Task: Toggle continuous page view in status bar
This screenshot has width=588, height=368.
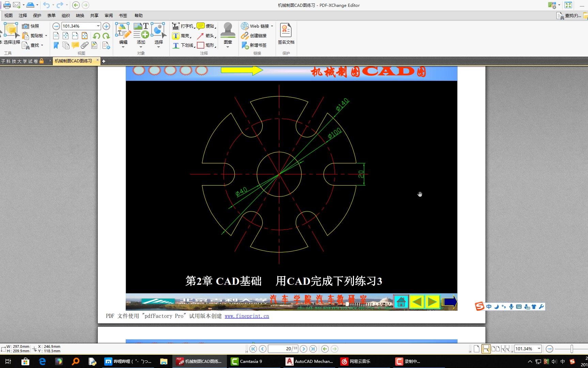Action: [486, 349]
